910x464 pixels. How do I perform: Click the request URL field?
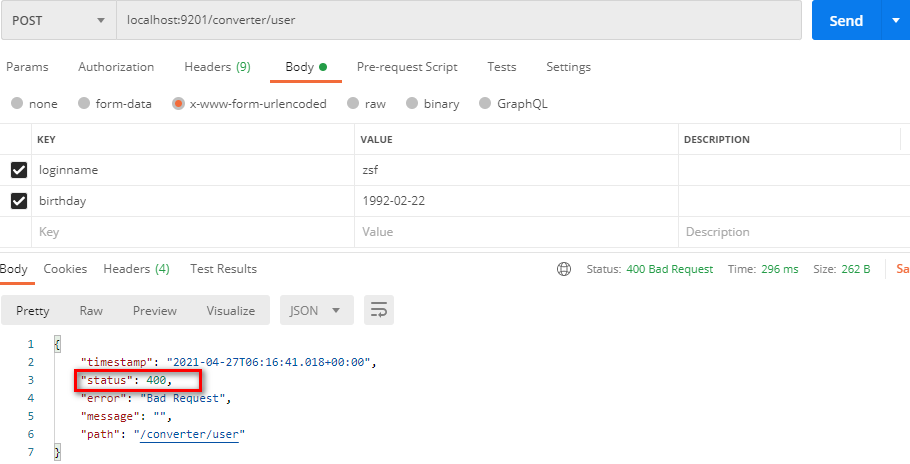pos(459,20)
